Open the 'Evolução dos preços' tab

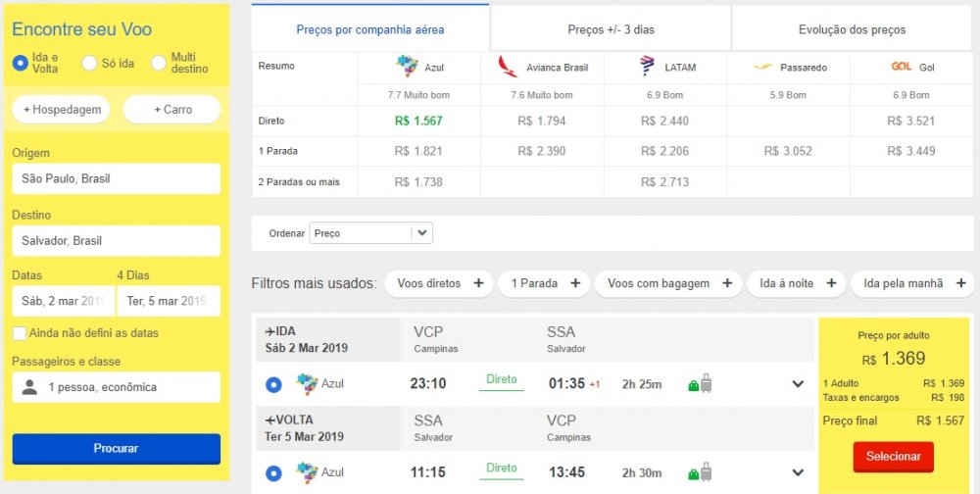(x=852, y=29)
